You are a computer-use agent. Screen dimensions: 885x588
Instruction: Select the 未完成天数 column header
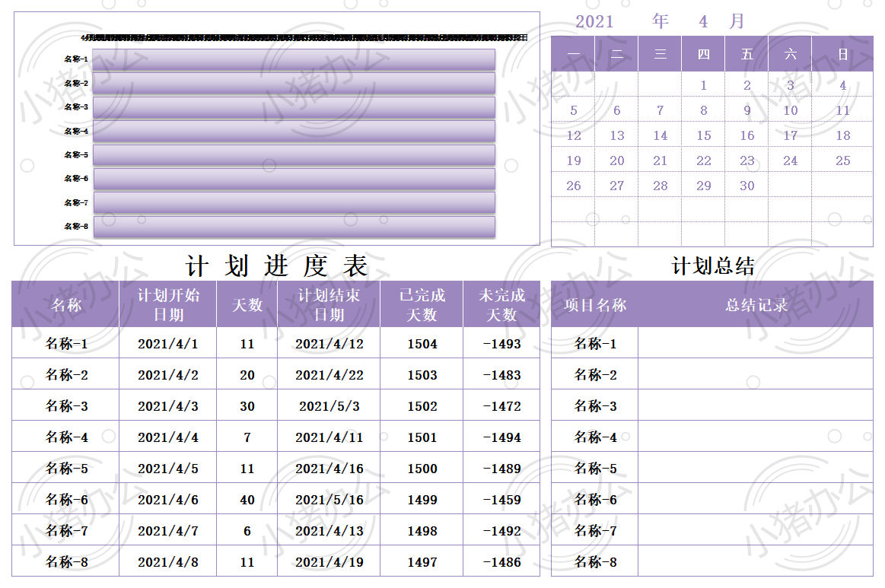tap(501, 305)
